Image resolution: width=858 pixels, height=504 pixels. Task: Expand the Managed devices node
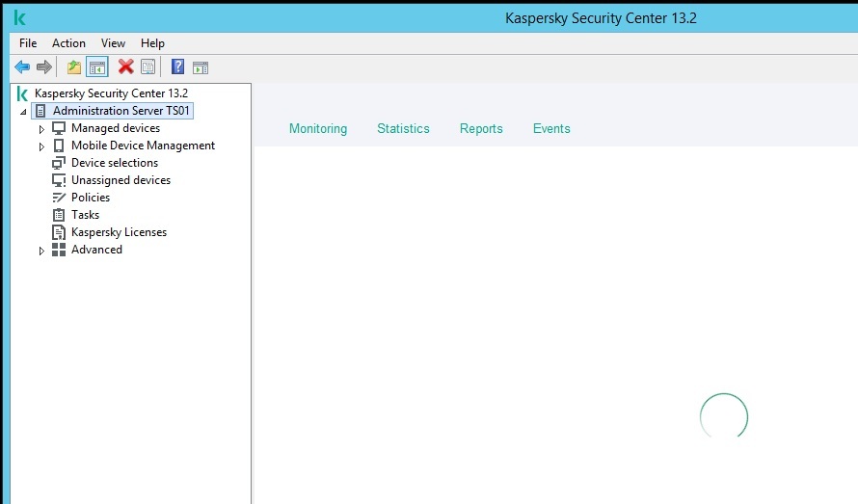(41, 129)
